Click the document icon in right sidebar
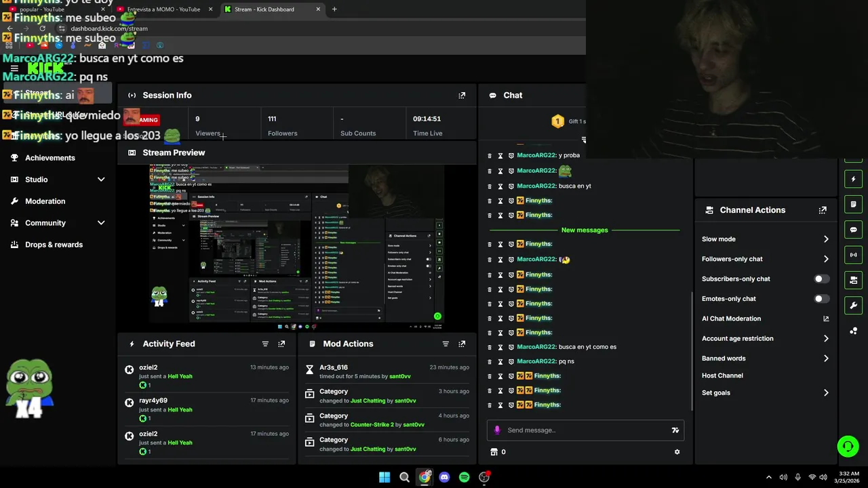Image resolution: width=868 pixels, height=488 pixels. [x=853, y=204]
